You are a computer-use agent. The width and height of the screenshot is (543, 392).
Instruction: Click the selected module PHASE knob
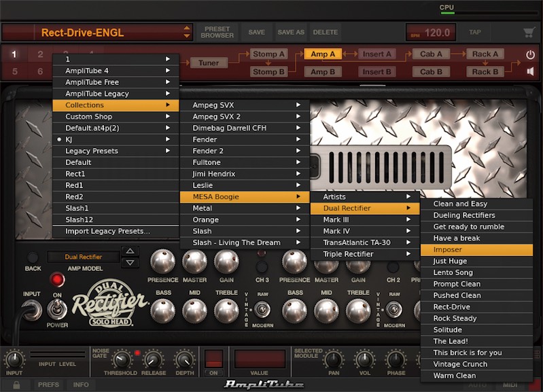tap(396, 359)
